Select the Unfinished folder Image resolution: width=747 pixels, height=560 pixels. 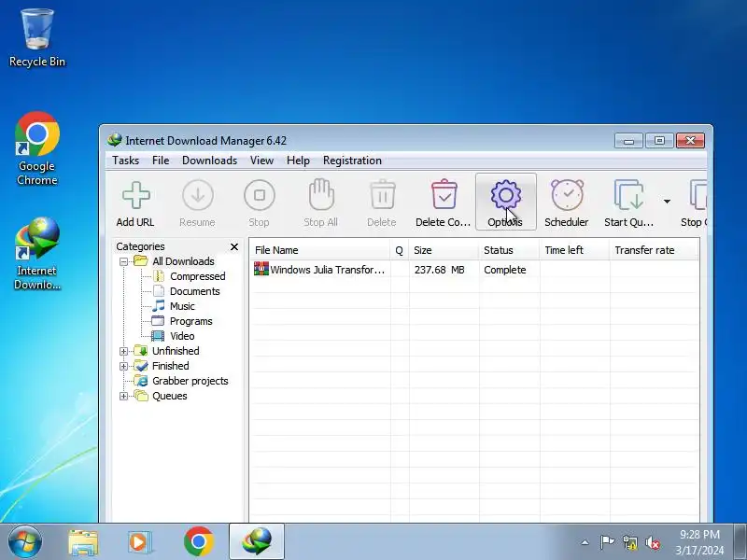click(176, 351)
